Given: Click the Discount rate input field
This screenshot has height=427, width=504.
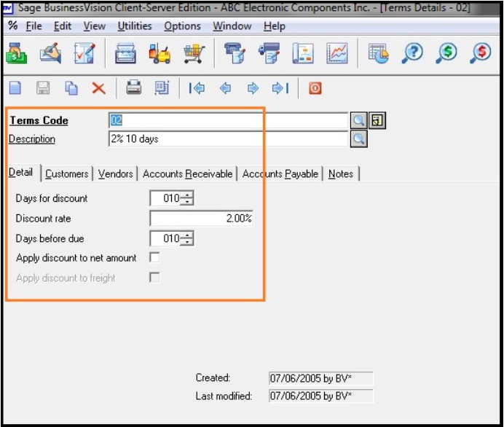Looking at the screenshot, I should coord(201,219).
